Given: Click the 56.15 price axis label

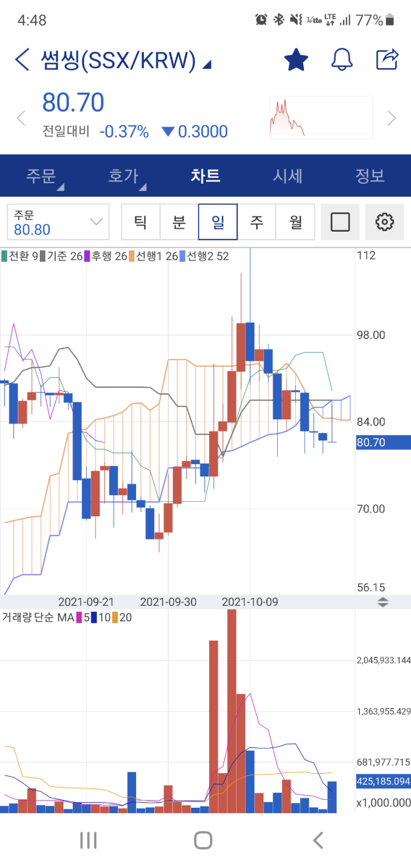Looking at the screenshot, I should [371, 588].
